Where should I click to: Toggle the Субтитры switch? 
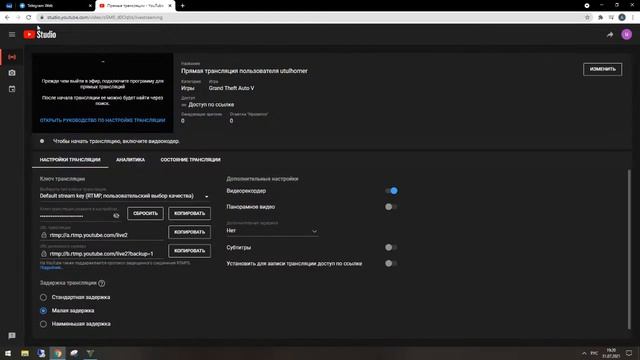391,247
